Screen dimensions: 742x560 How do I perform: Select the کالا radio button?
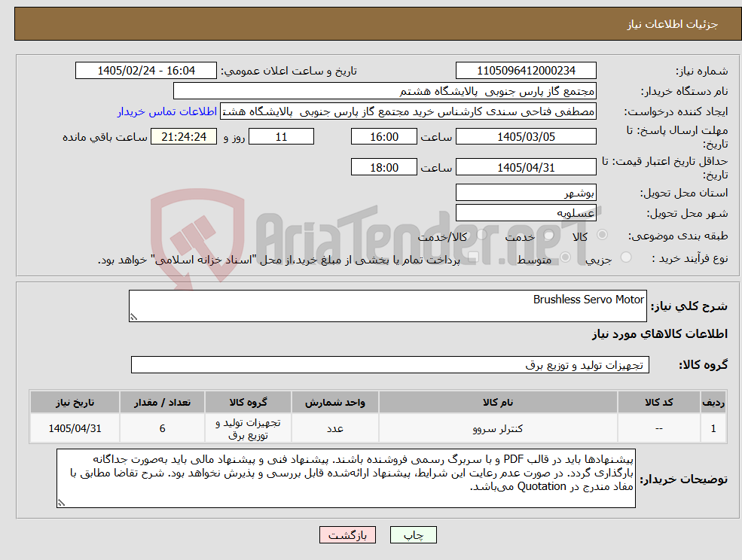pyautogui.click(x=603, y=235)
